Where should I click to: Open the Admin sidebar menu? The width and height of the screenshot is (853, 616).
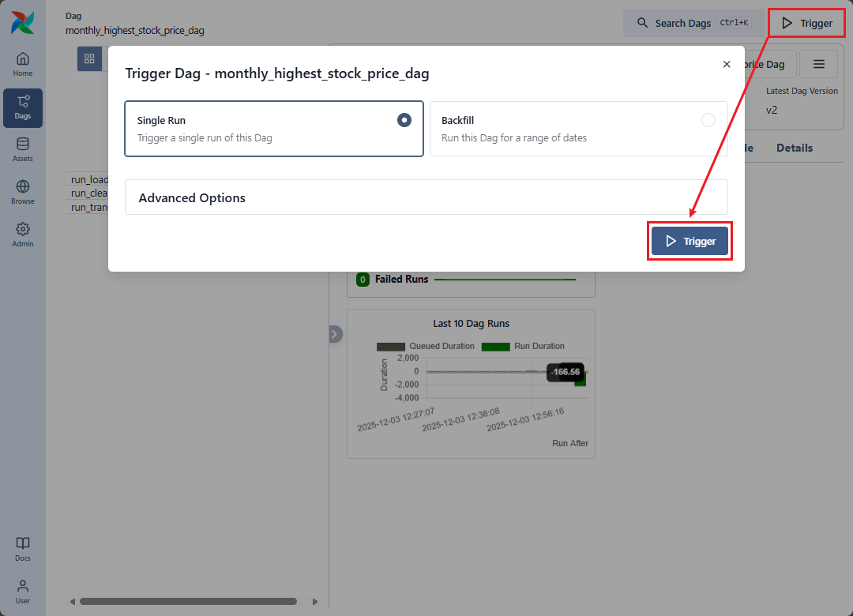click(x=22, y=235)
